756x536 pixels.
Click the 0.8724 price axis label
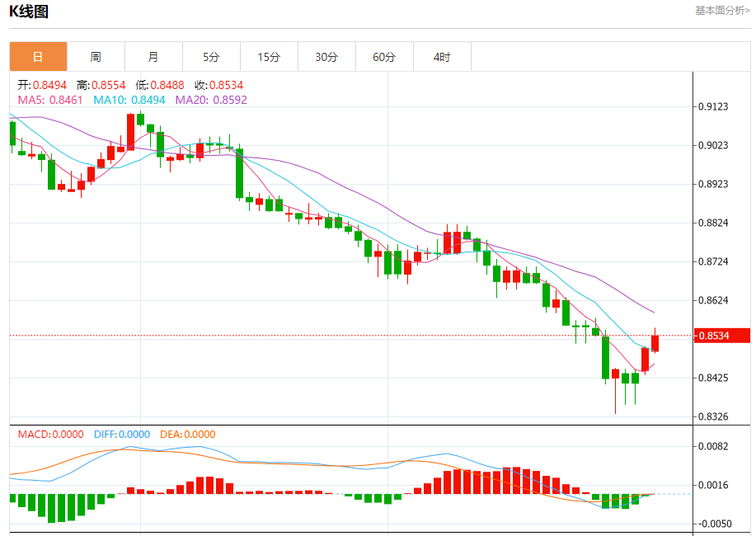tap(714, 261)
